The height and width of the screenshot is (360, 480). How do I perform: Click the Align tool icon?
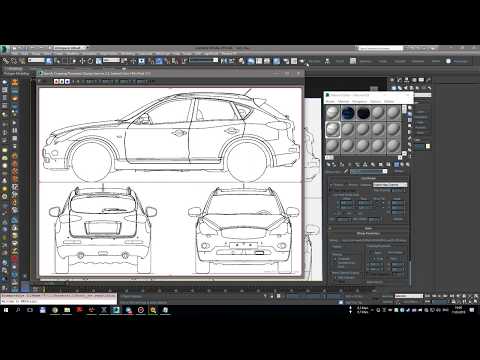point(231,61)
